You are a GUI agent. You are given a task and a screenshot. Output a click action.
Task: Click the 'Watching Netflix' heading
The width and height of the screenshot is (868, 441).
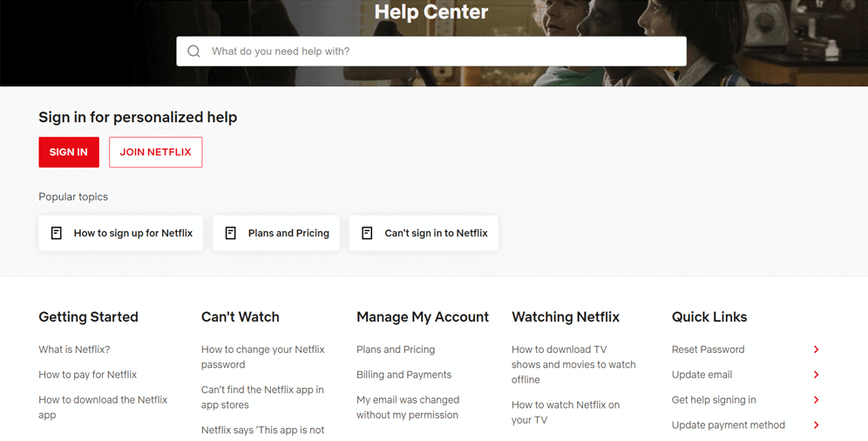tap(566, 317)
